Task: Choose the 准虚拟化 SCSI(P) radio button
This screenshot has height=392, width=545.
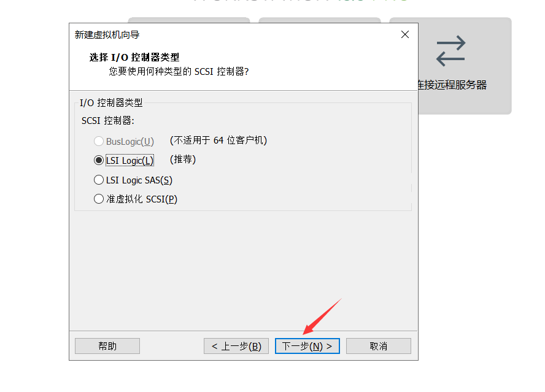Action: [x=99, y=199]
